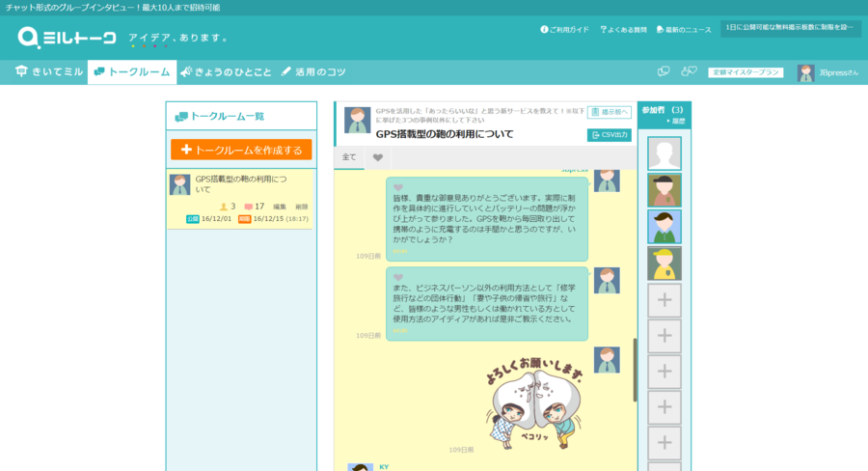Select the yellow-helmet participant avatar
Image resolution: width=868 pixels, height=471 pixels.
coord(664,263)
